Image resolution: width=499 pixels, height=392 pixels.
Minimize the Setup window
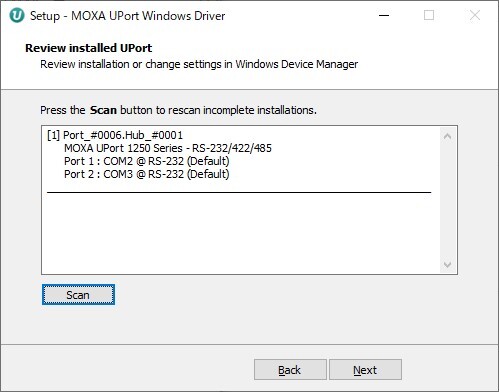pos(384,15)
